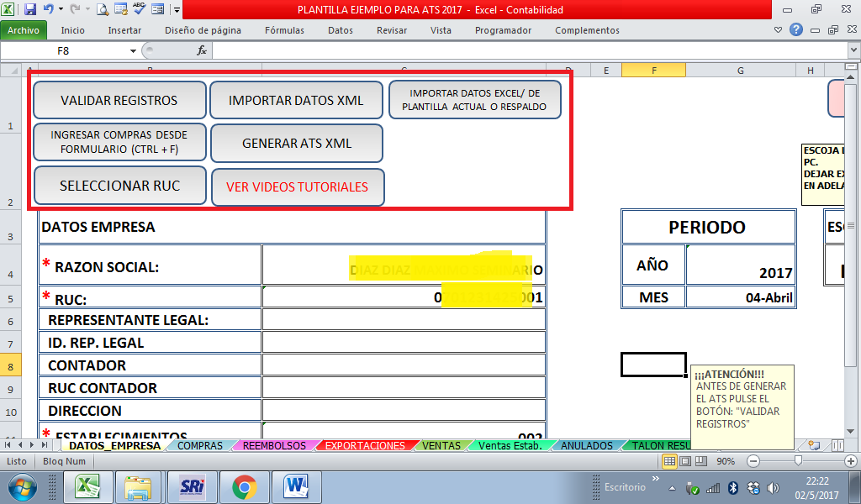Click the Undo arrow icon

[x=49, y=8]
